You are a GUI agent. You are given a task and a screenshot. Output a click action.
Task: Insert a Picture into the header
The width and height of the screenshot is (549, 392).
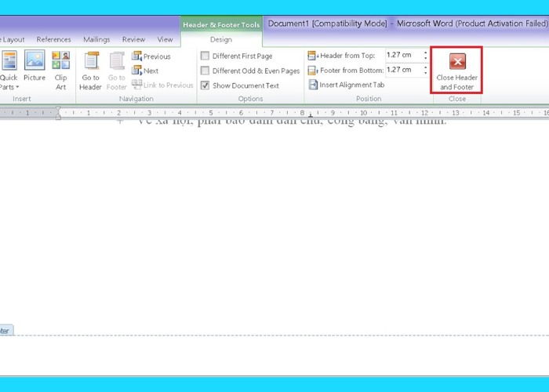[x=35, y=67]
